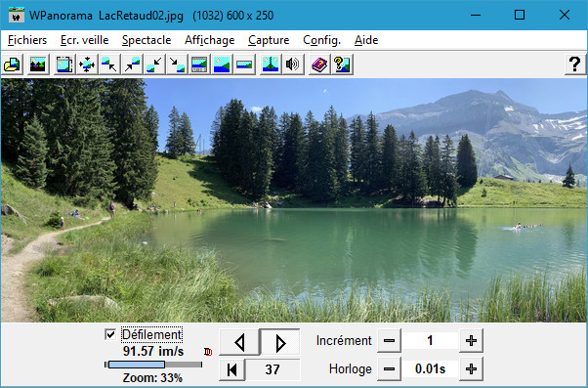This screenshot has height=388, width=588.
Task: Click the Incrément value field showing 1
Action: pos(430,341)
